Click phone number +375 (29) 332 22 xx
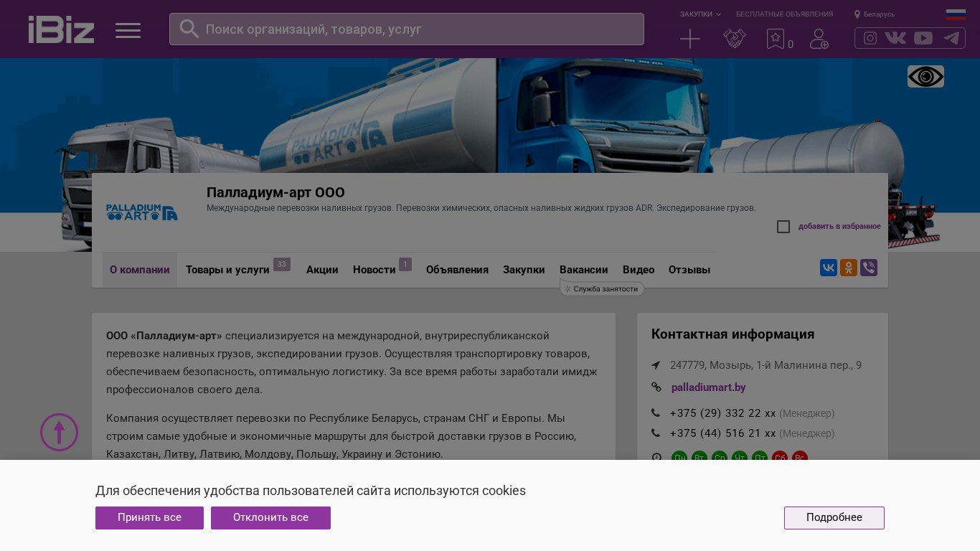Image resolution: width=980 pixels, height=551 pixels. point(723,413)
